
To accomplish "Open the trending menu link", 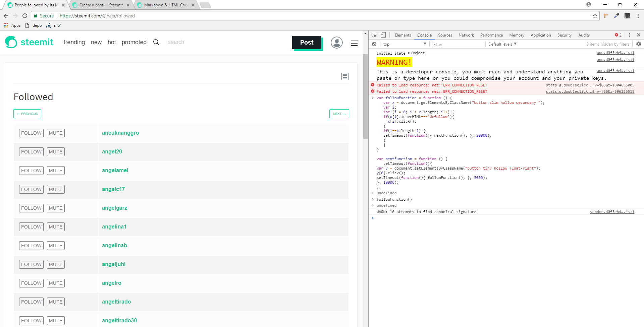I will (74, 42).
